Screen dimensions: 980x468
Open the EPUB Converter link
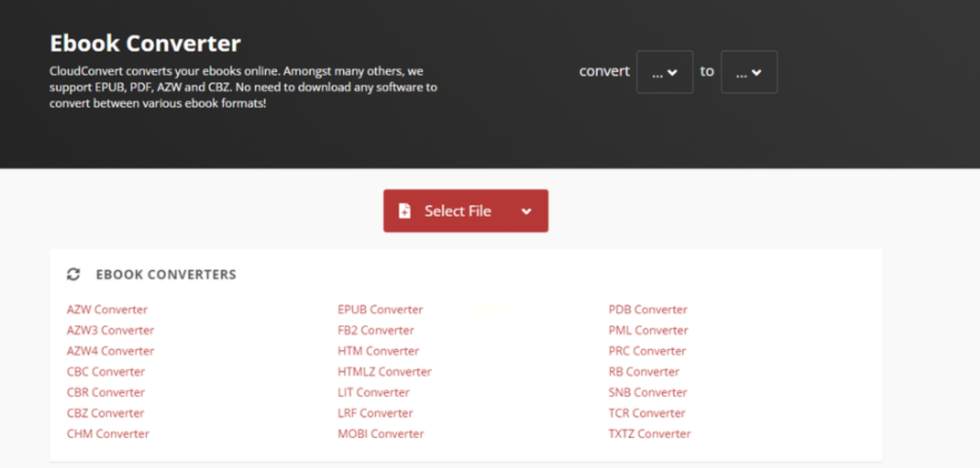coord(380,309)
